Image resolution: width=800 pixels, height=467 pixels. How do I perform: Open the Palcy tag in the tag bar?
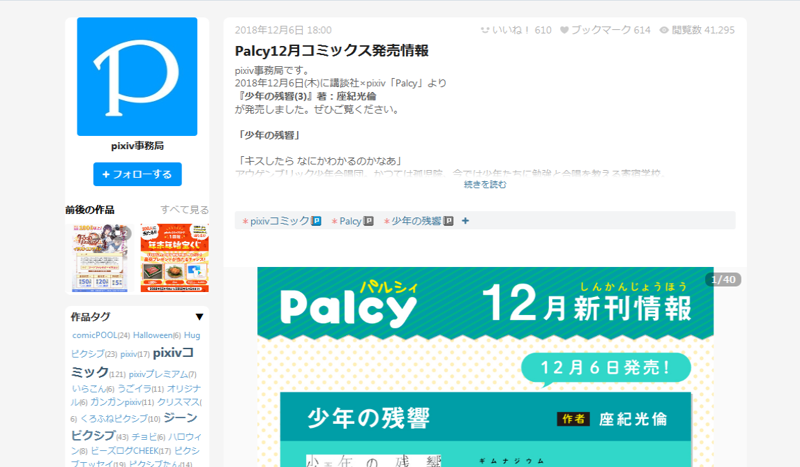point(350,221)
